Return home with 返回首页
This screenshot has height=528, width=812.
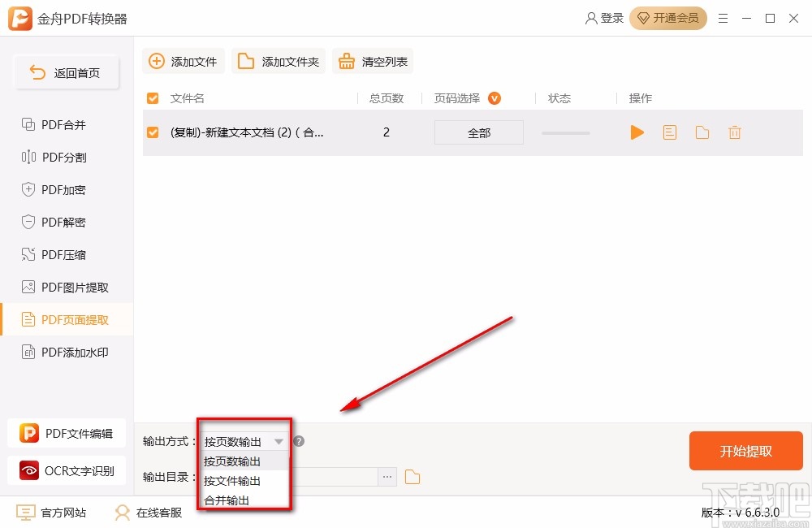(67, 72)
